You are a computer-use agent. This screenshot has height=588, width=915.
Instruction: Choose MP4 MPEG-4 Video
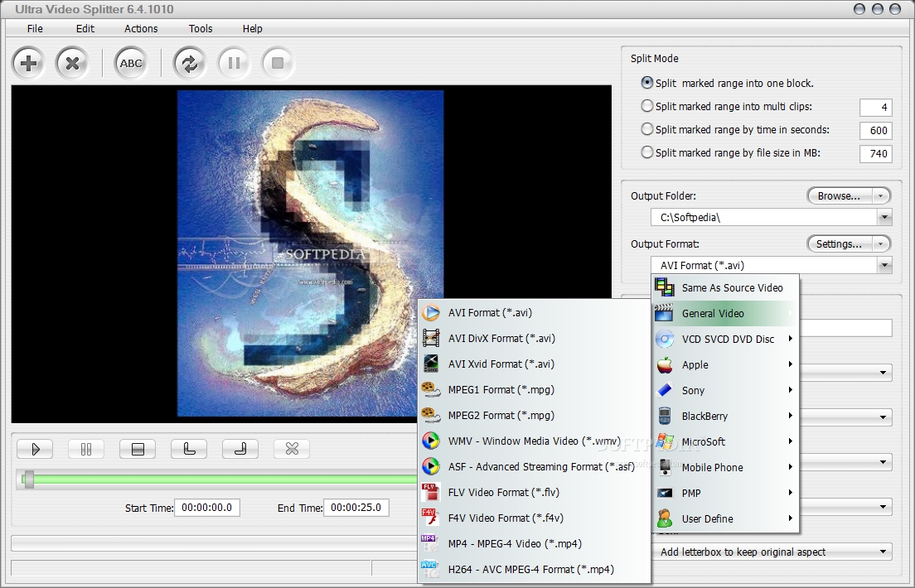[x=534, y=543]
